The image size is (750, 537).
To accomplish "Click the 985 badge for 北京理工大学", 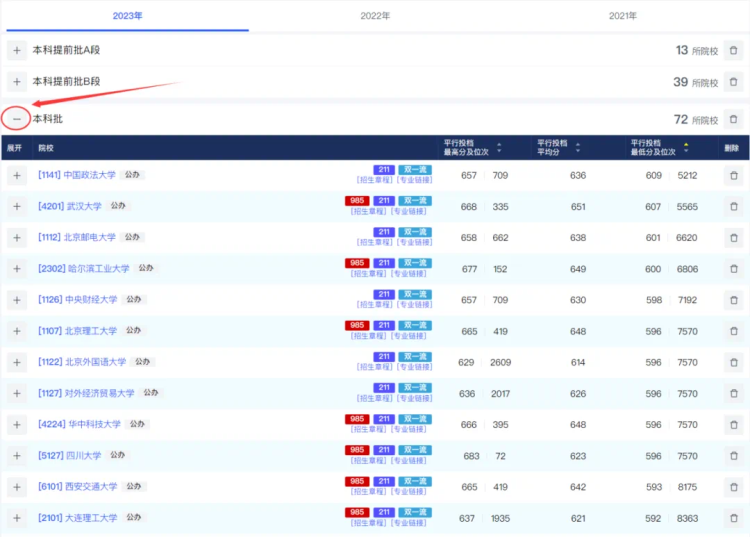I will [357, 325].
